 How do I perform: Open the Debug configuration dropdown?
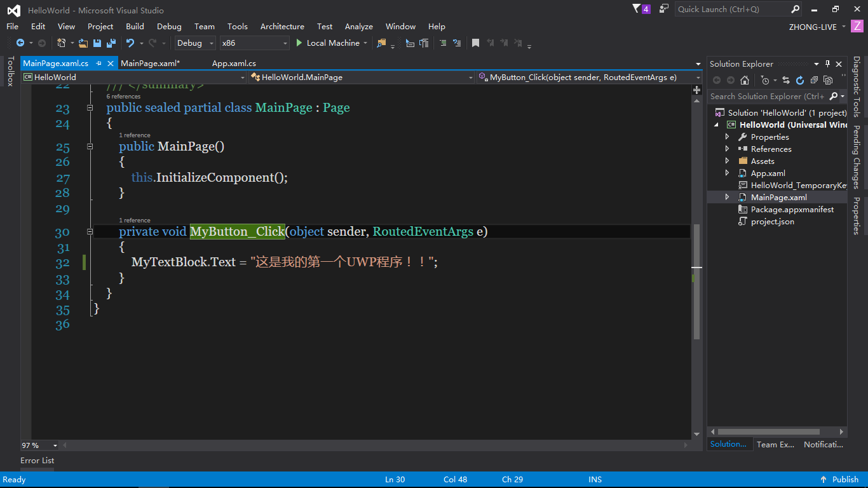[x=196, y=43]
